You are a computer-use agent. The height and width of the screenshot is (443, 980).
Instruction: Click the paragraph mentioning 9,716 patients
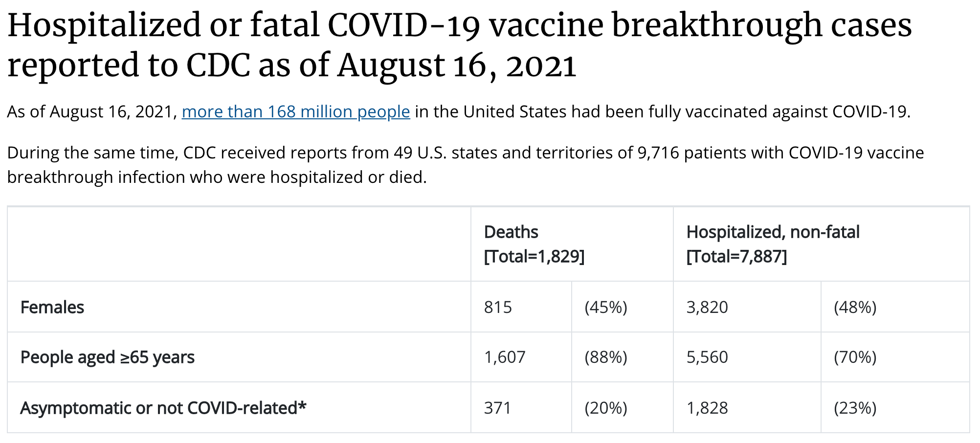pos(465,165)
